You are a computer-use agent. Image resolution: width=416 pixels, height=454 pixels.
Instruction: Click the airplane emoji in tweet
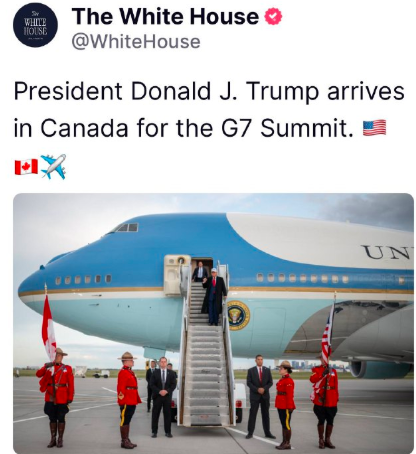tap(53, 166)
